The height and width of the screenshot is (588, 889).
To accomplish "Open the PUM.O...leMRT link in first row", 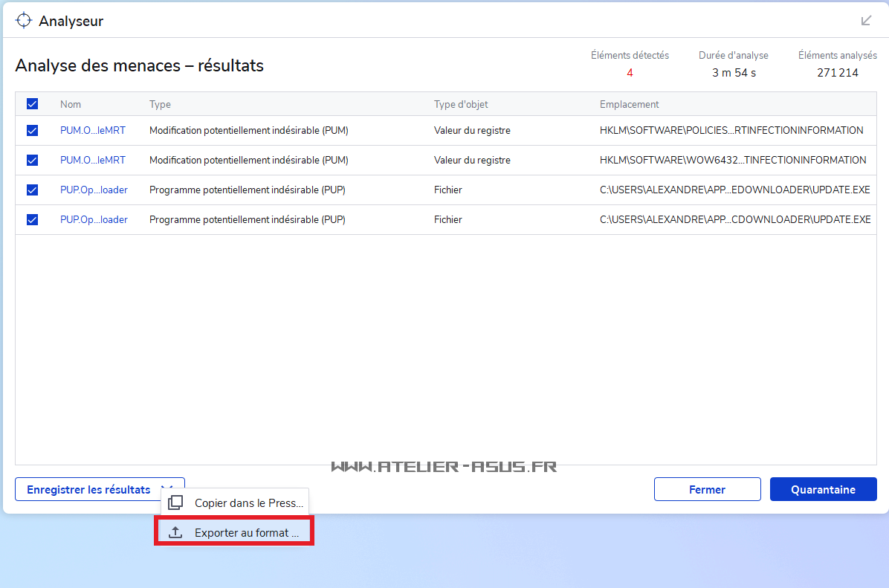I will coord(92,130).
